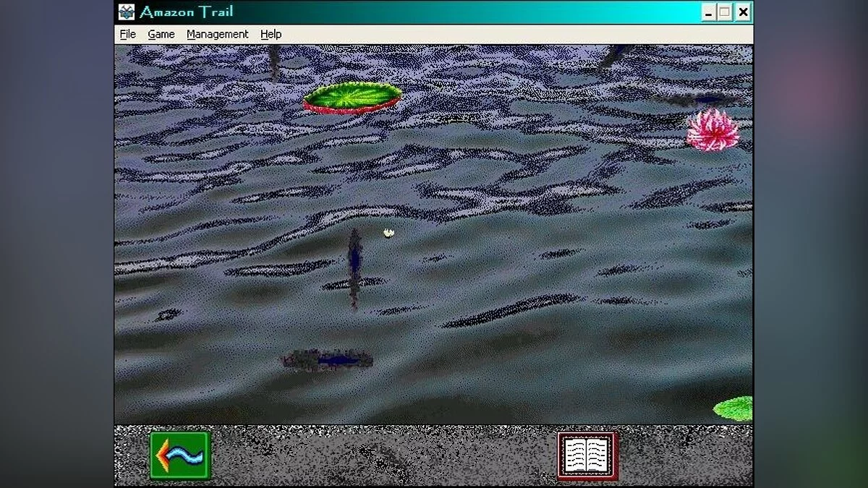868x488 pixels.
Task: Maximize the Amazon Trail window
Action: [724, 12]
